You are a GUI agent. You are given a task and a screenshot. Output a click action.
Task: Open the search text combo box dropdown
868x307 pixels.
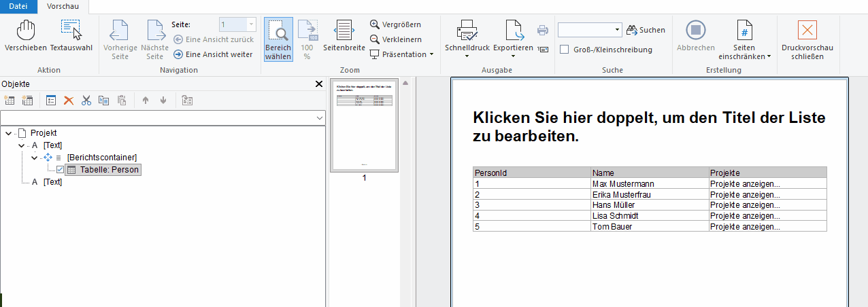[617, 30]
